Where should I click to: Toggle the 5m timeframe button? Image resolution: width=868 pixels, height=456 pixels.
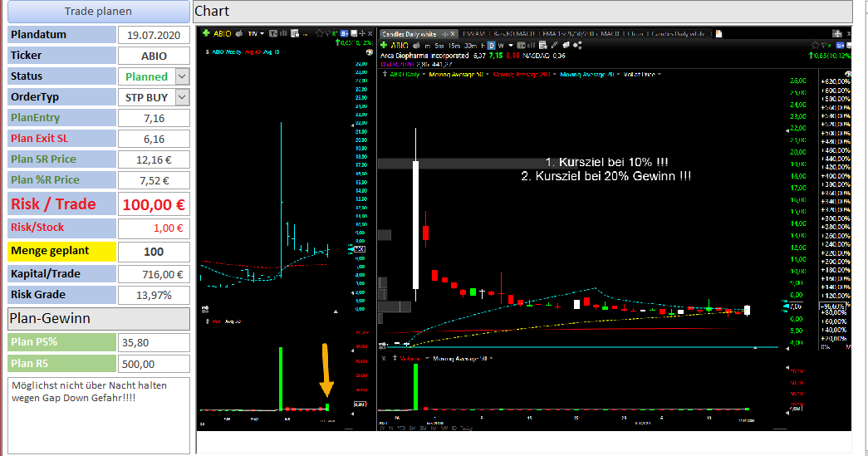(x=439, y=46)
